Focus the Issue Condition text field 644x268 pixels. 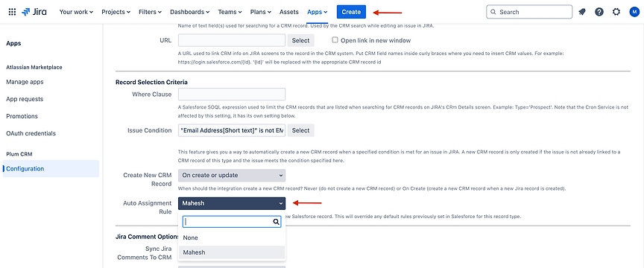point(232,130)
